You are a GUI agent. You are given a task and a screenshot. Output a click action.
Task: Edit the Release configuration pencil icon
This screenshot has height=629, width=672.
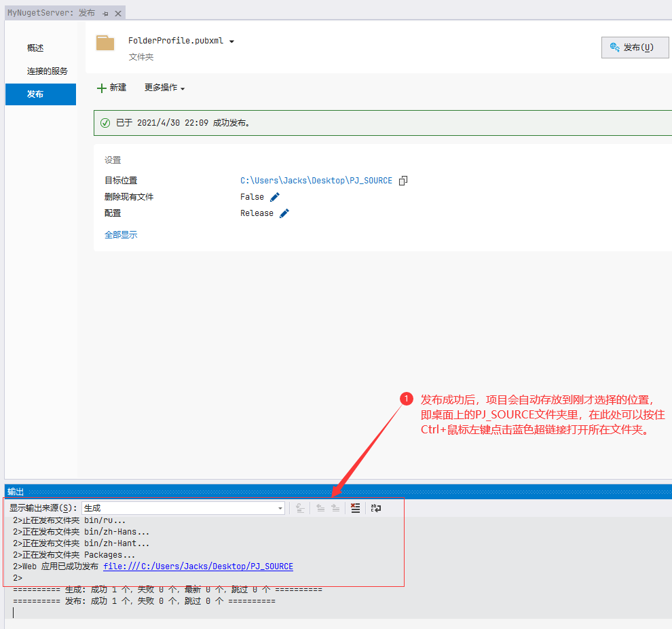pyautogui.click(x=284, y=213)
